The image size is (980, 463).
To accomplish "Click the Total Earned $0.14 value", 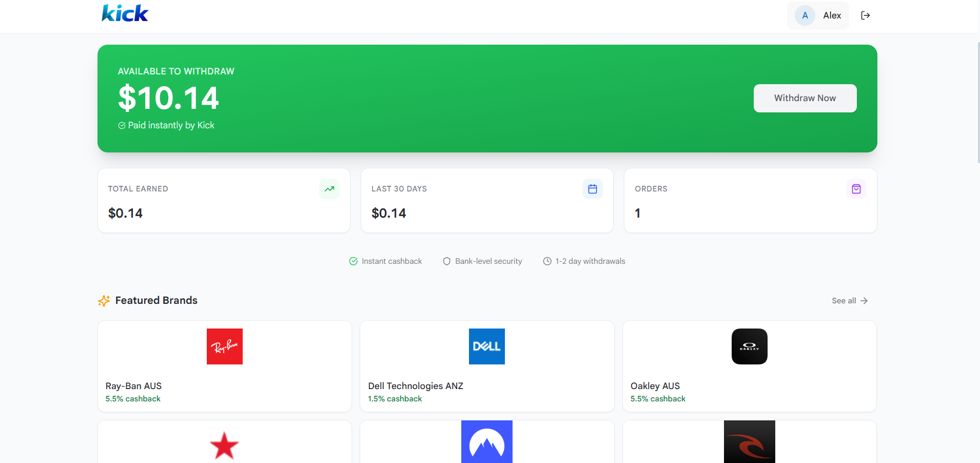I will 125,213.
